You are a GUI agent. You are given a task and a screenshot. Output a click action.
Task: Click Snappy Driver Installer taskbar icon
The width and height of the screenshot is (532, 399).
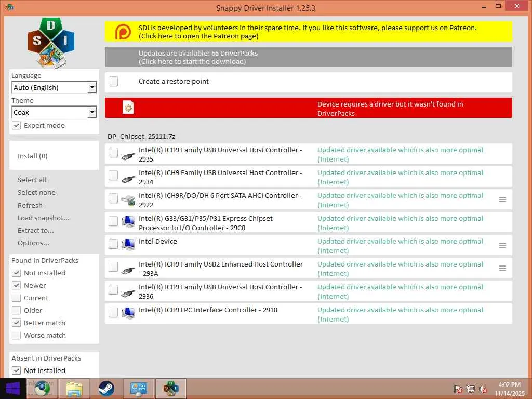click(170, 389)
